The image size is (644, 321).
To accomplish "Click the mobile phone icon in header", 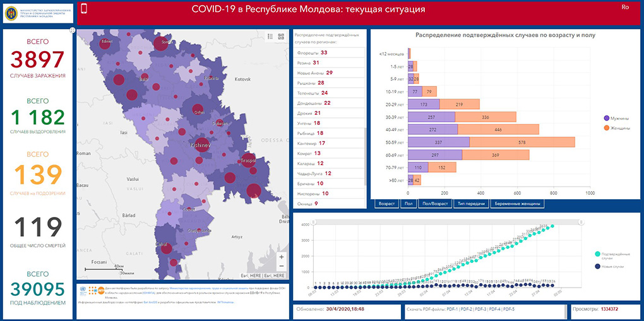I will pos(84,8).
